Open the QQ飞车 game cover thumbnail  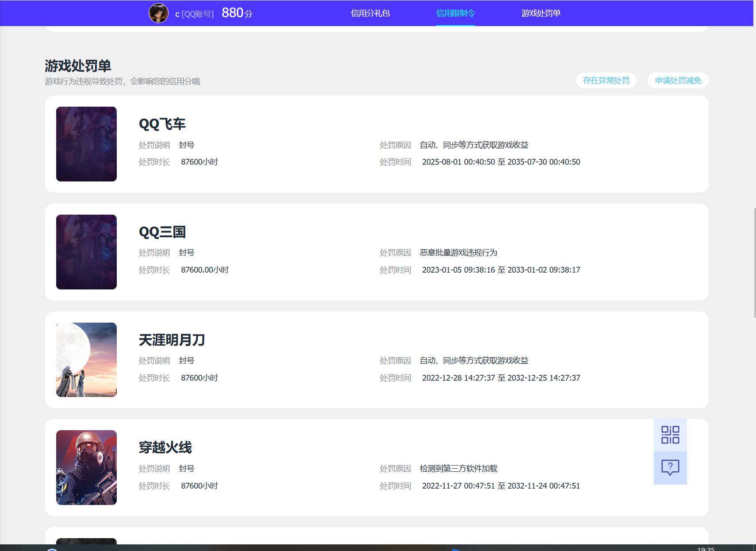point(86,144)
